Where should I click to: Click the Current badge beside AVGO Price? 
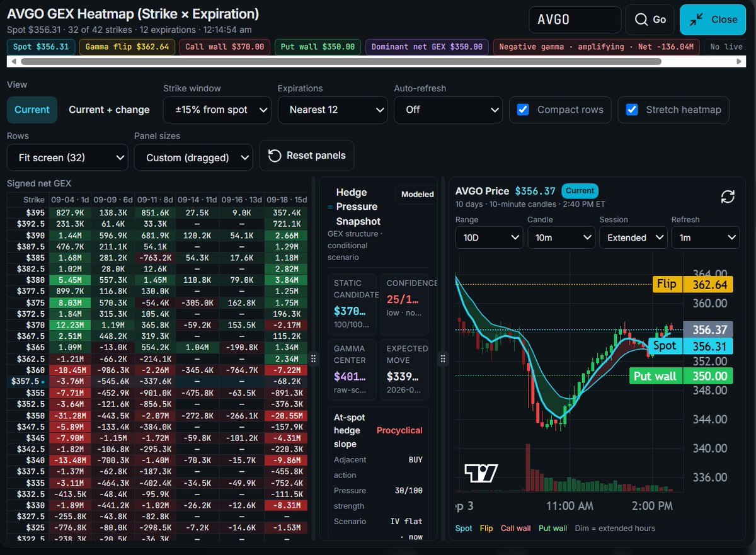pos(580,191)
